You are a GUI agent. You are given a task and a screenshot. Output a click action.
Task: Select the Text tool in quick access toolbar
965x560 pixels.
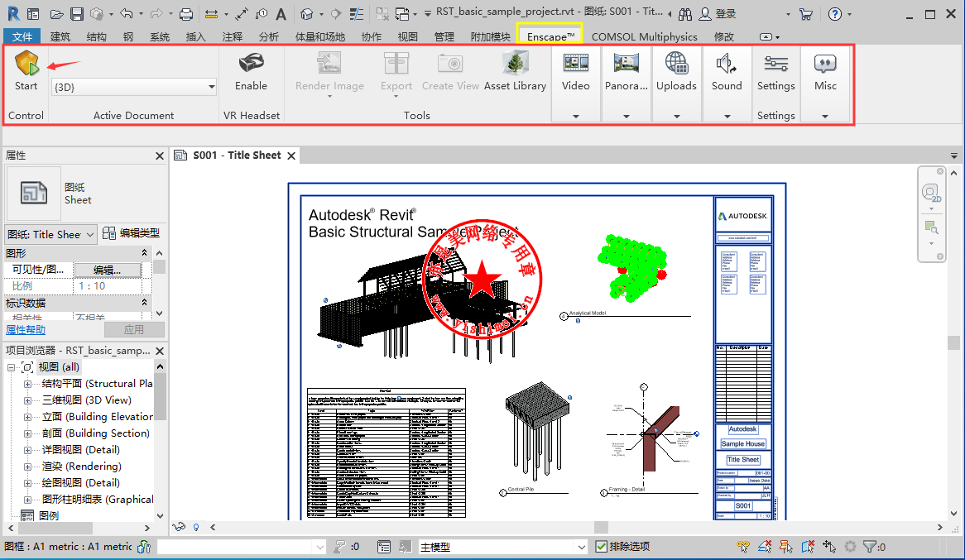(x=281, y=13)
